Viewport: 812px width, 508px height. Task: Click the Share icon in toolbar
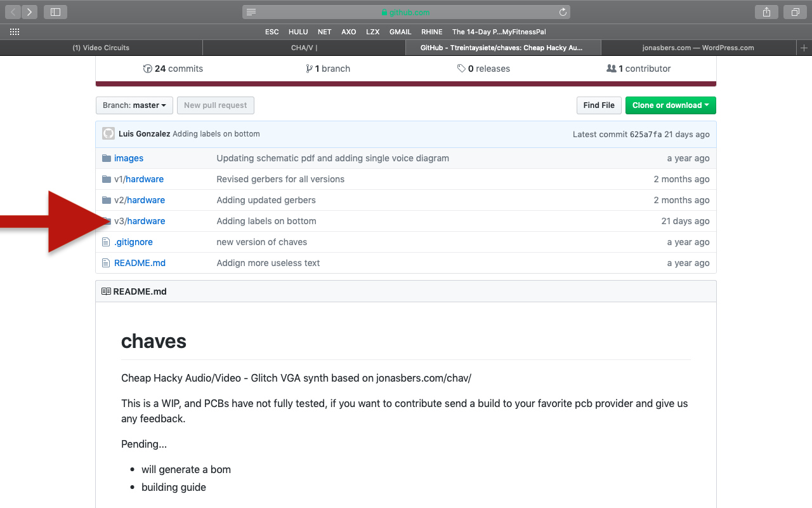(x=766, y=12)
